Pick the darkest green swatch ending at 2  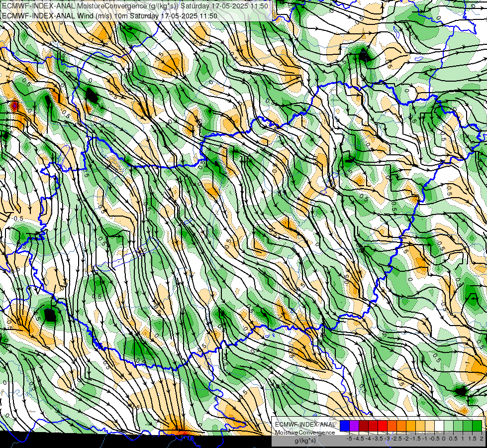pyautogui.click(x=477, y=426)
